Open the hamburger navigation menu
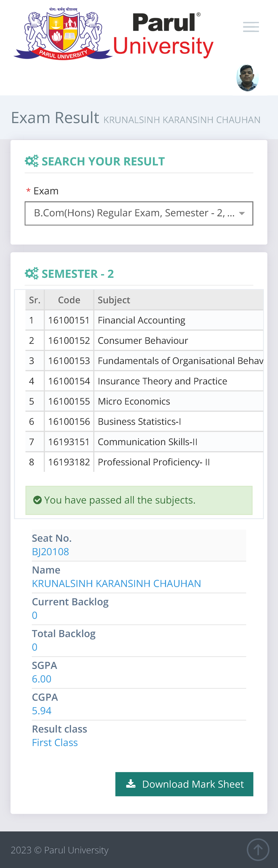This screenshot has height=868, width=278. click(x=251, y=27)
